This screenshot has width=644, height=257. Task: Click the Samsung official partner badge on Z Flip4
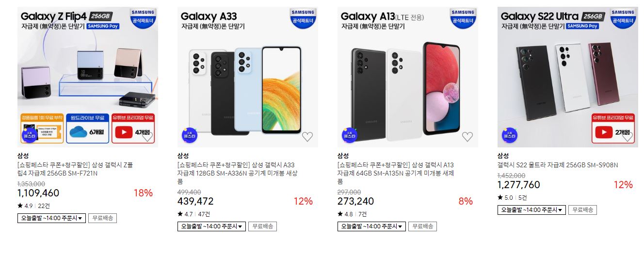click(144, 18)
